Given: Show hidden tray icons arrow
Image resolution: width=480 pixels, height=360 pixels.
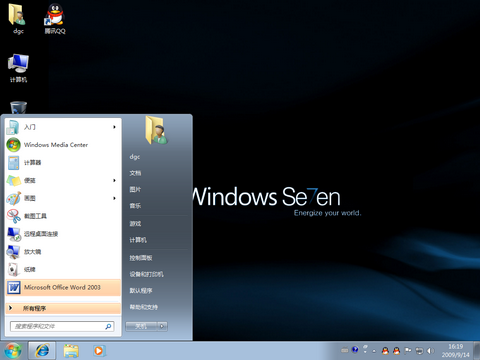Looking at the screenshot, I should tap(374, 351).
